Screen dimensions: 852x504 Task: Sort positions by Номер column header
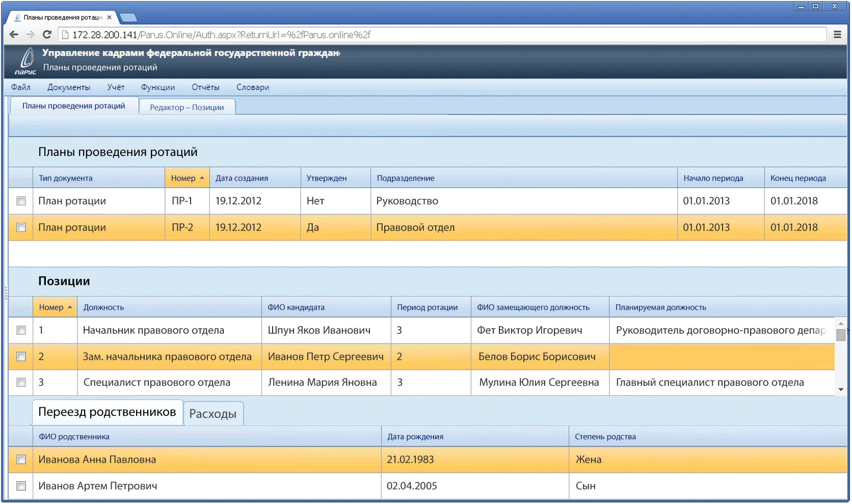pyautogui.click(x=55, y=307)
